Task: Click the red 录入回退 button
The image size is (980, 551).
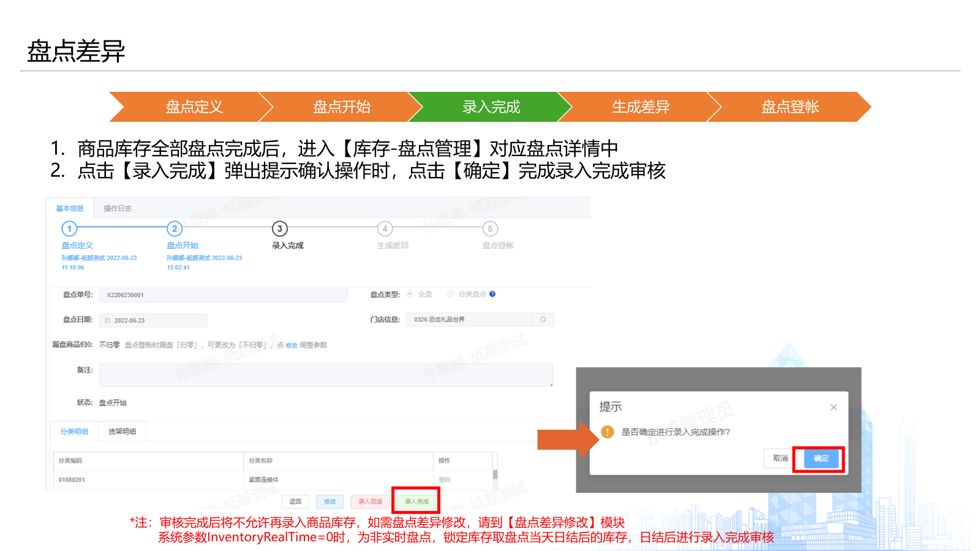Action: click(371, 501)
